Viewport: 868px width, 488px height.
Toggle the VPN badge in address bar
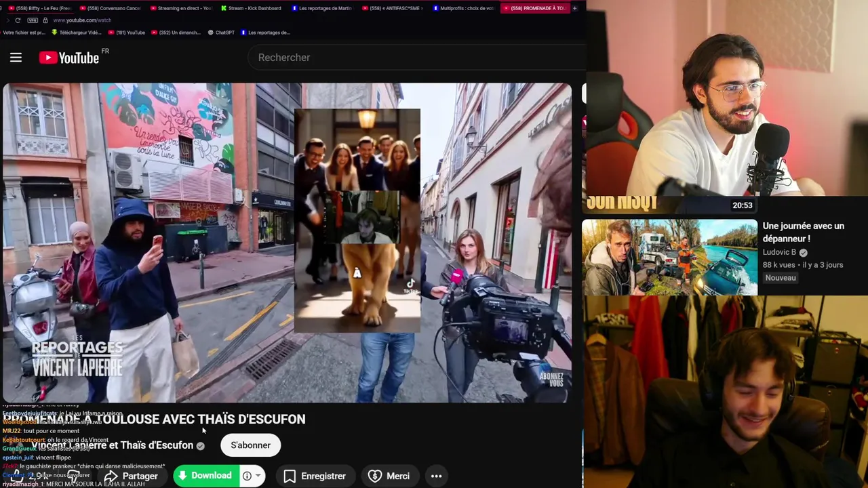32,20
